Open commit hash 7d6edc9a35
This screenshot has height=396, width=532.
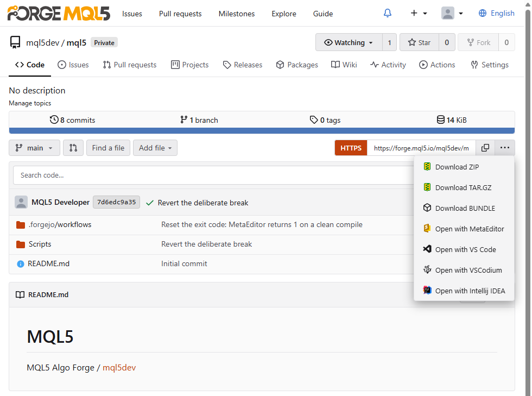coord(116,202)
